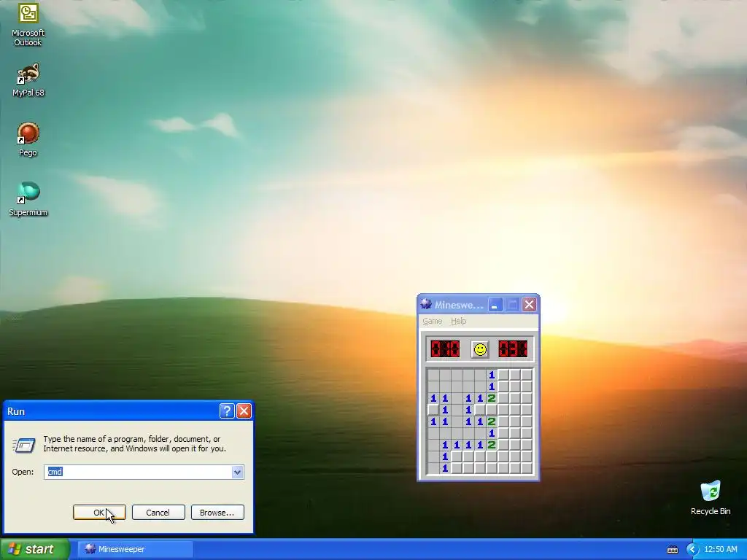Expand hidden tray icons with the arrow button
747x560 pixels.
(x=692, y=550)
